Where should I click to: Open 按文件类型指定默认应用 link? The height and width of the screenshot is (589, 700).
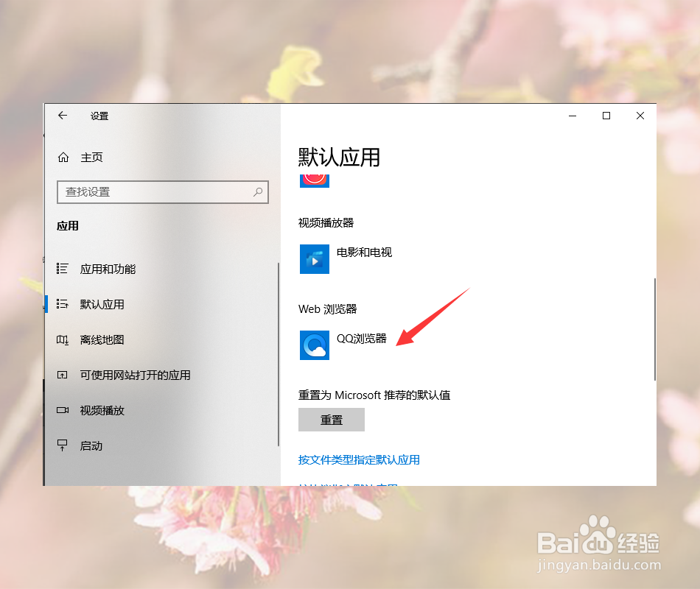click(x=359, y=459)
